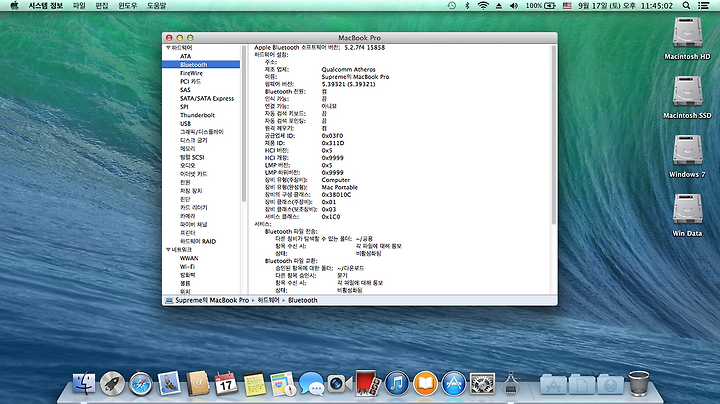The width and height of the screenshot is (720, 404).
Task: Select SAS in the sidebar
Action: click(x=185, y=90)
